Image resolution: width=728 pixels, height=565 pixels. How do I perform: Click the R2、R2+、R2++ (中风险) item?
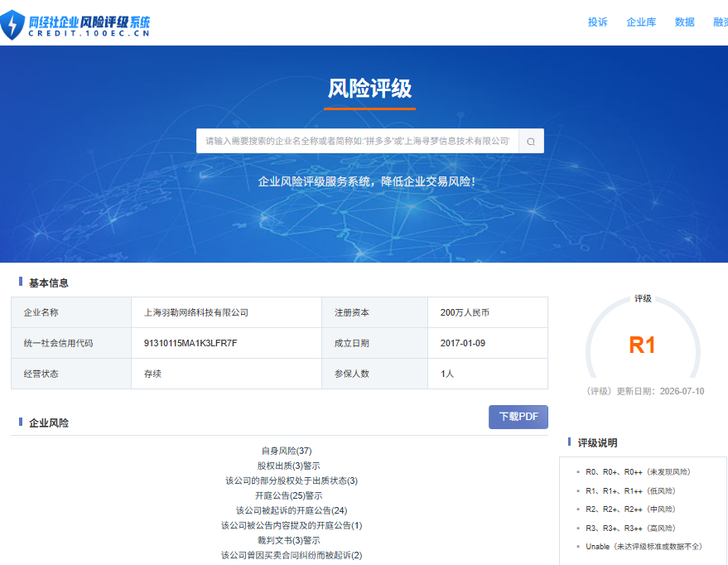(x=630, y=509)
